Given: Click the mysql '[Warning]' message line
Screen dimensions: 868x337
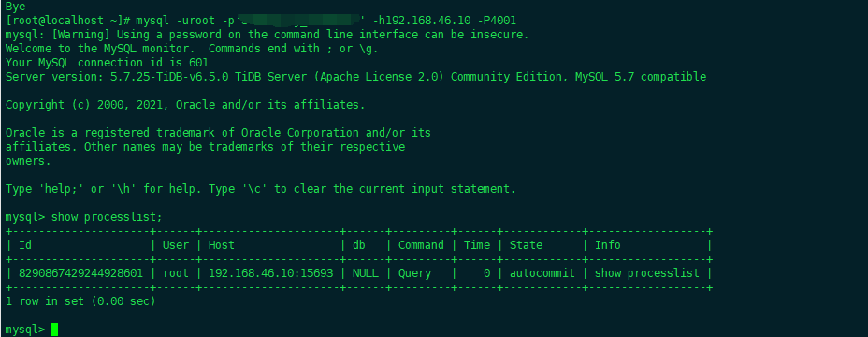Looking at the screenshot, I should [x=267, y=35].
